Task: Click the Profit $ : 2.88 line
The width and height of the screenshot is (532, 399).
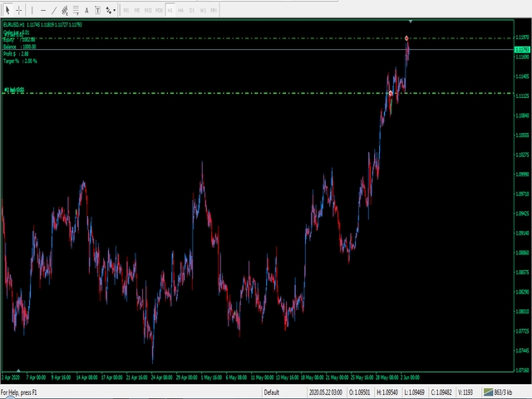Action: point(16,54)
